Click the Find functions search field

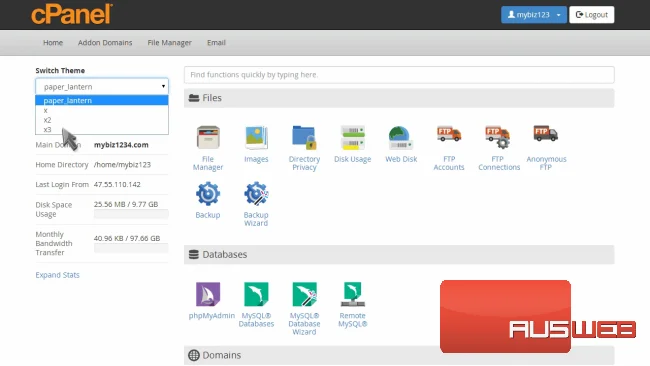click(x=399, y=75)
